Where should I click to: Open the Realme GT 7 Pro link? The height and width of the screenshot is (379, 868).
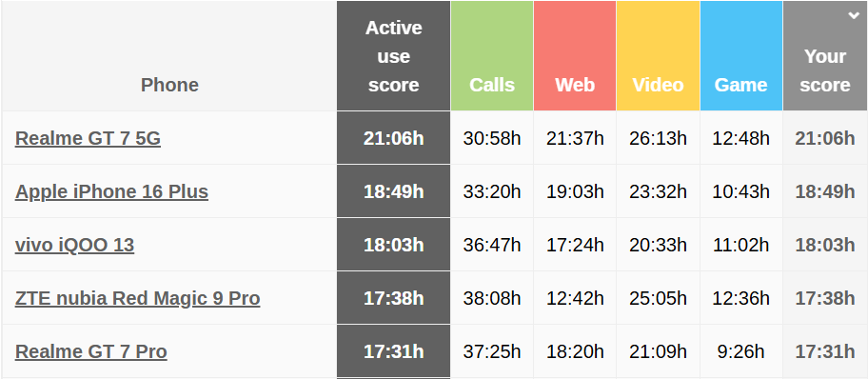coord(91,351)
